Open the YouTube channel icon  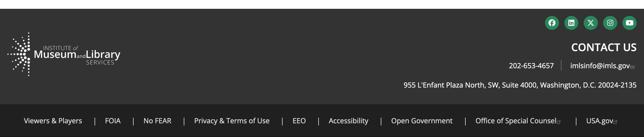click(629, 23)
